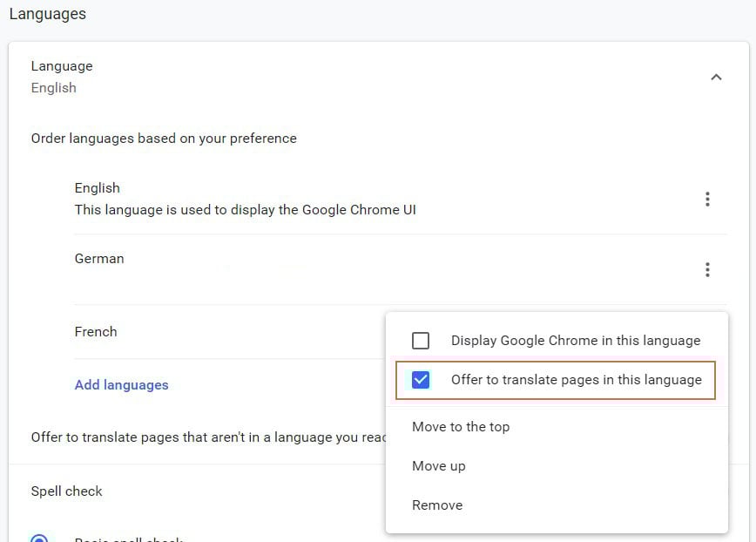Click Order languages based on your preference text
This screenshot has height=542, width=756.
[x=162, y=138]
